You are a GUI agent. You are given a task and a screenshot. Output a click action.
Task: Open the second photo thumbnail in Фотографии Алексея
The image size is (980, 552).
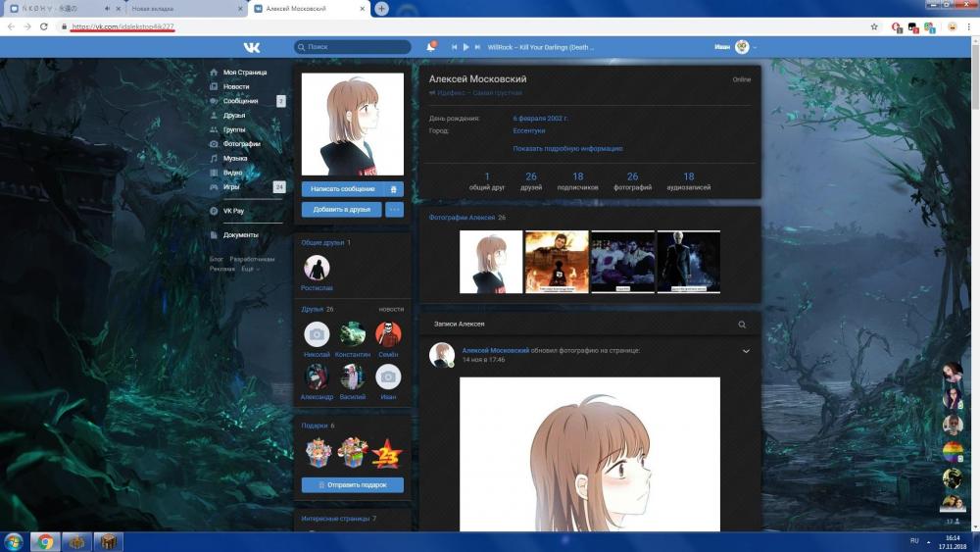point(557,262)
